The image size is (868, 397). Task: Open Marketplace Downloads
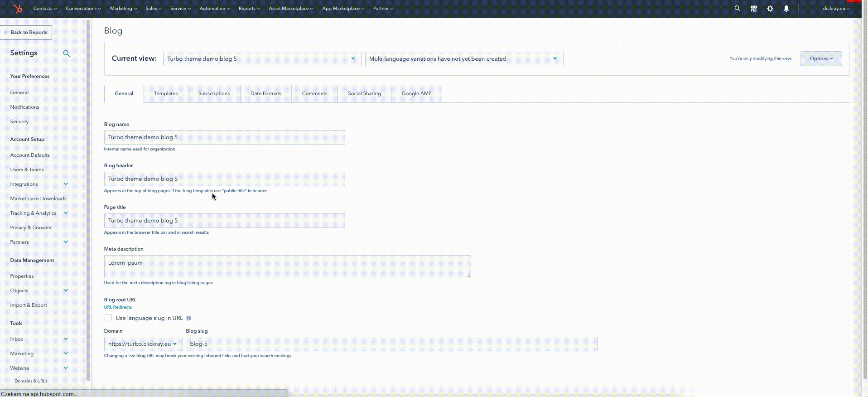(x=38, y=198)
